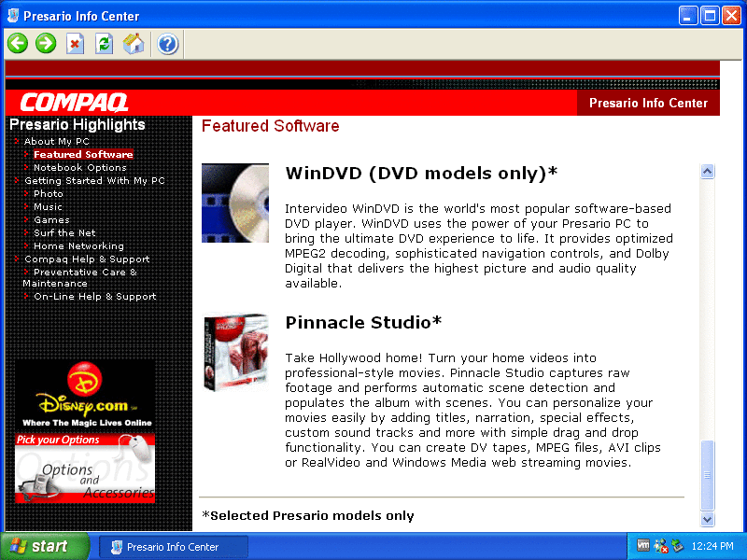This screenshot has height=560, width=747.
Task: Click the Presario Info Center header label
Action: pyautogui.click(x=648, y=103)
